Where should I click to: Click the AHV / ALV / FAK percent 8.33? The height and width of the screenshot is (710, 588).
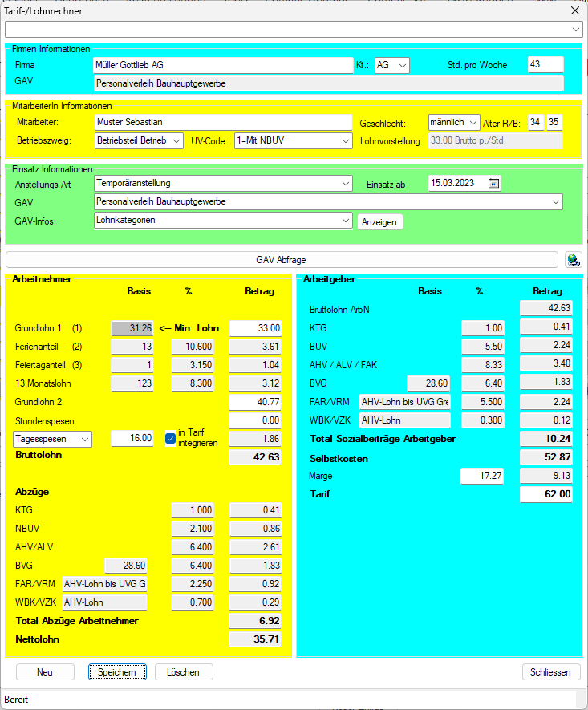(483, 365)
